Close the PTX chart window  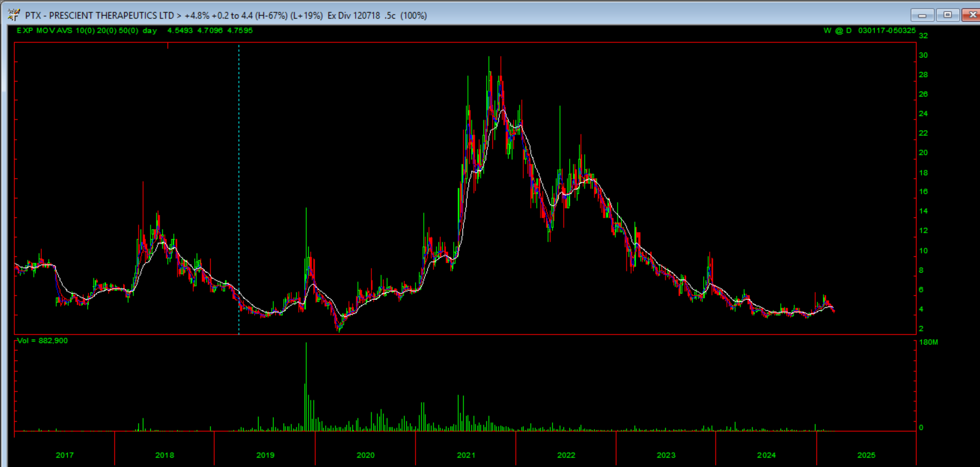point(972,15)
